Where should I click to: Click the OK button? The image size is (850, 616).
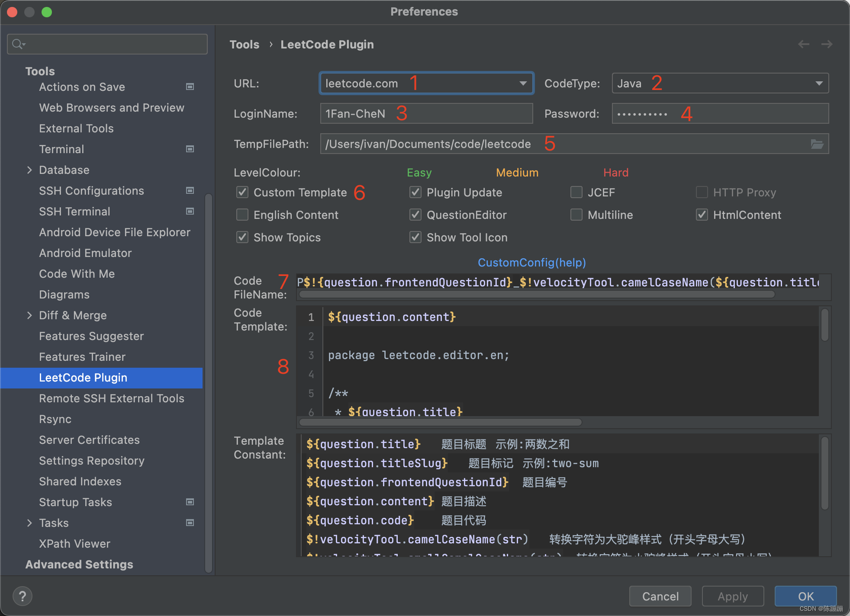pos(805,597)
